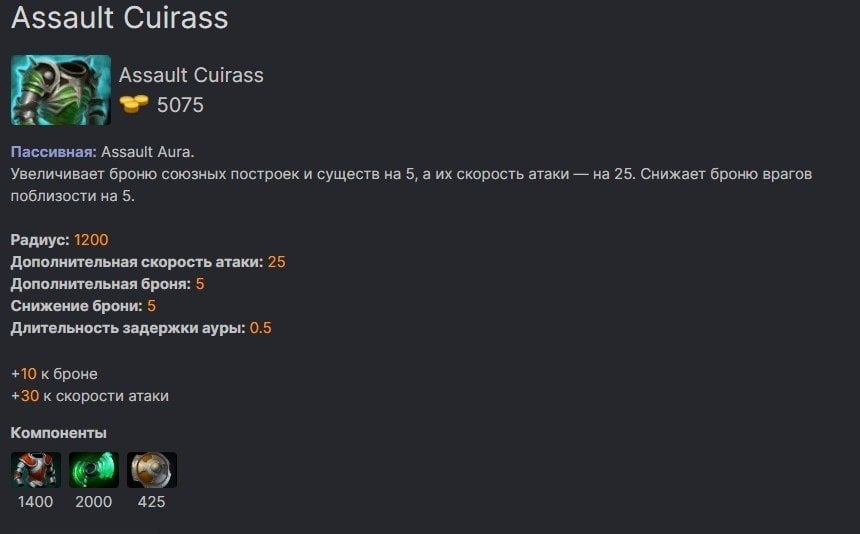Click the 5075 gold cost

tap(180, 105)
